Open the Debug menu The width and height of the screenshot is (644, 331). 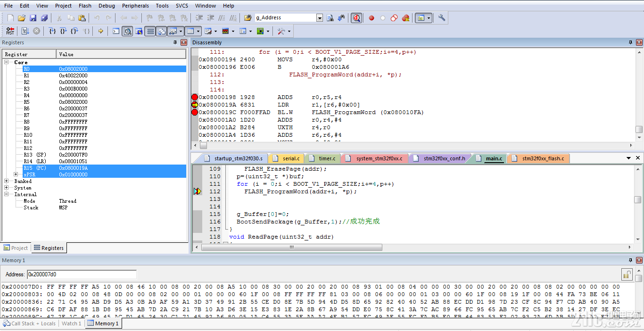point(107,6)
